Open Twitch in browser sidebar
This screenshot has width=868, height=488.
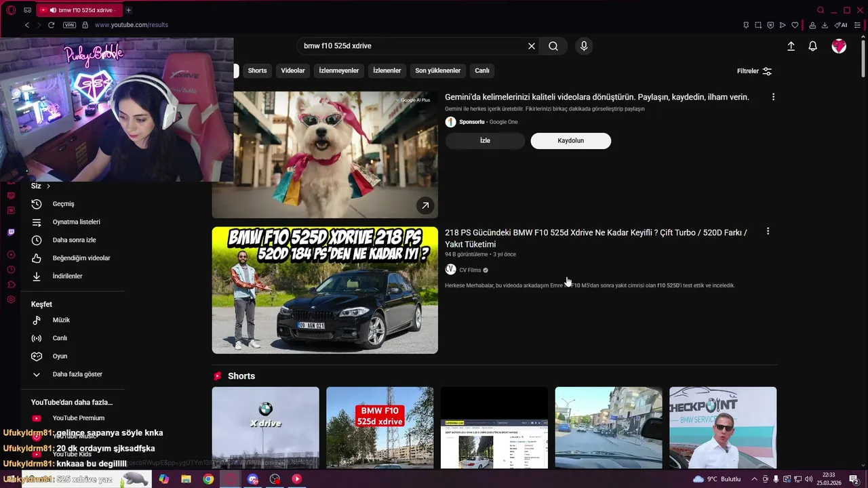11,232
